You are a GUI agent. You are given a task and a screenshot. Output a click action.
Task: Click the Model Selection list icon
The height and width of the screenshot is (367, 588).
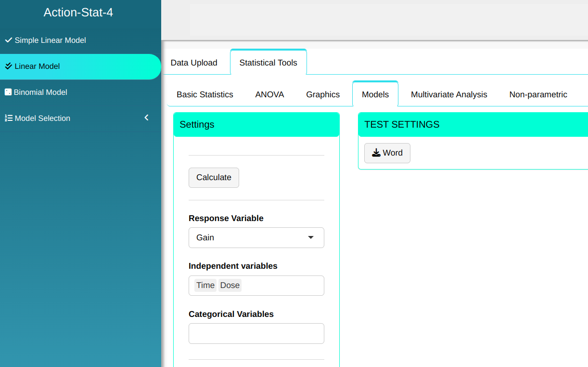click(9, 118)
